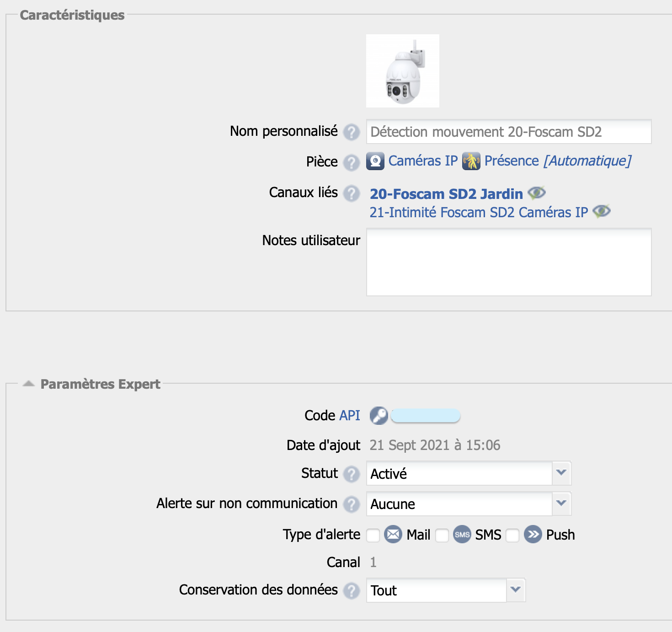Click the help icon beside Canaux liés
Viewport: 672px width, 632px height.
351,193
